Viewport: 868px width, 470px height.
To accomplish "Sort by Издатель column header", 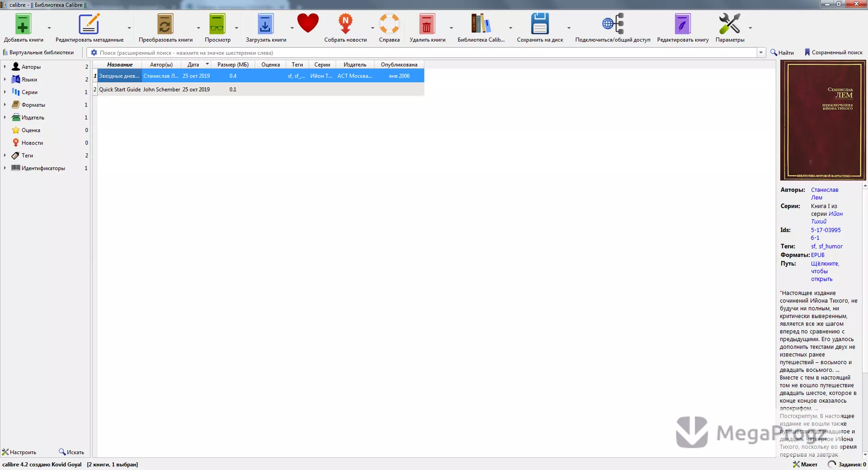I will pos(355,65).
